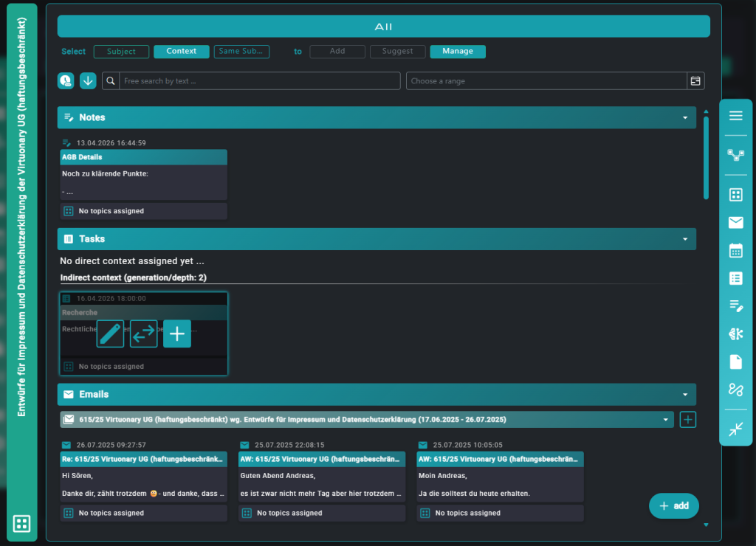Switch to the Suggest tab
Viewport: 756px width, 546px height.
click(397, 52)
